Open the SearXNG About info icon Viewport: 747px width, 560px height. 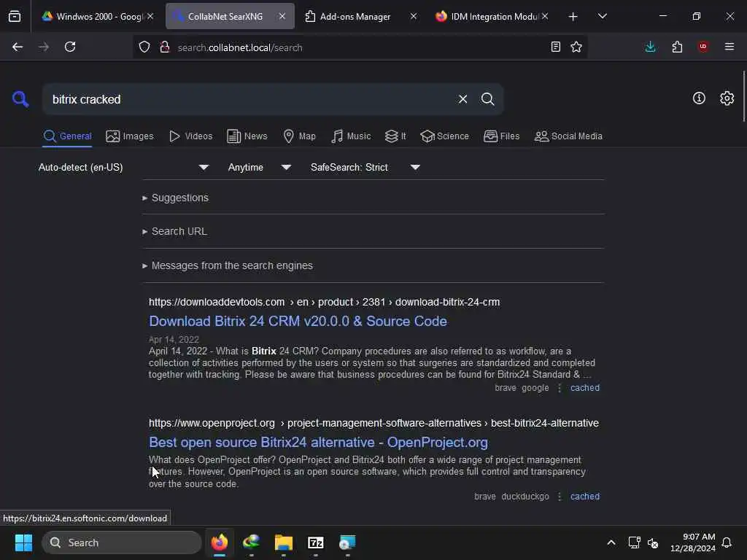point(699,98)
